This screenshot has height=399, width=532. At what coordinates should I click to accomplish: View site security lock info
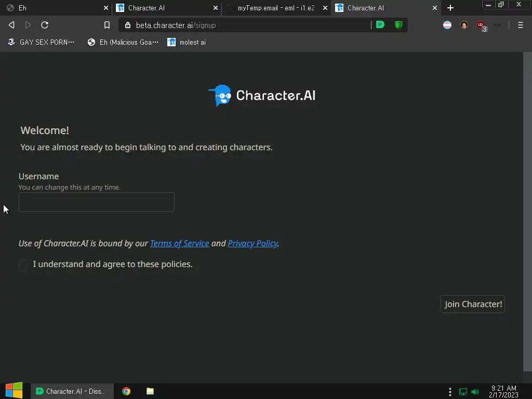(128, 25)
